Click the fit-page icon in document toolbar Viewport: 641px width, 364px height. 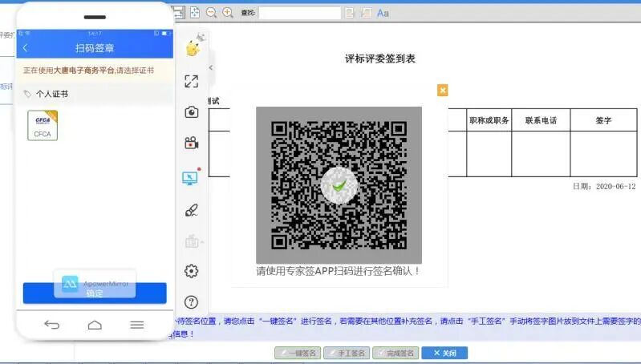click(195, 13)
